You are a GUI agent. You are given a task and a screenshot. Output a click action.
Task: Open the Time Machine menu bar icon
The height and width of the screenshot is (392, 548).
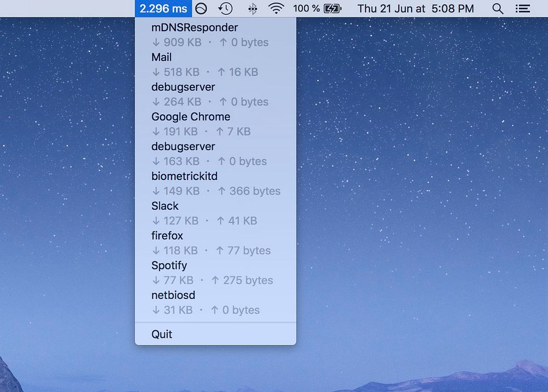225,8
